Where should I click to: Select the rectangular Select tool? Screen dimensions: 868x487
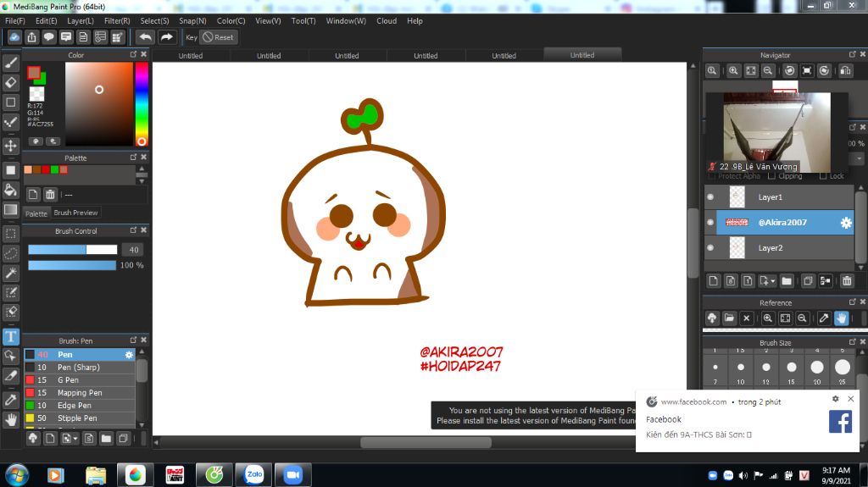point(10,234)
